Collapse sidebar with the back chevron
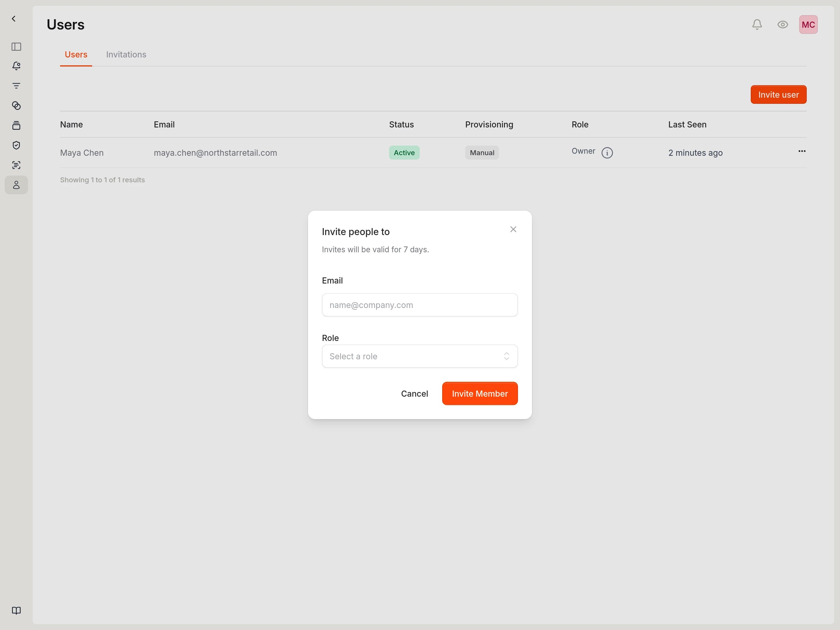This screenshot has width=840, height=630. point(14,19)
